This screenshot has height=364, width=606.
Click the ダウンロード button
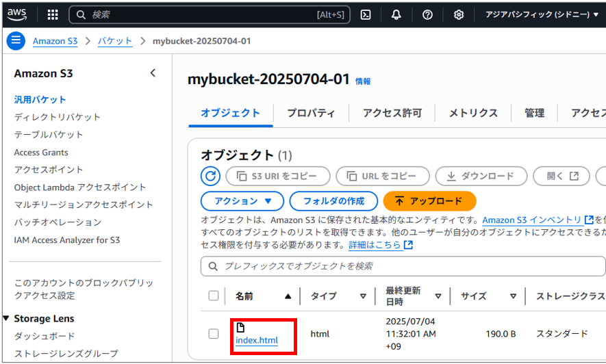(x=481, y=177)
